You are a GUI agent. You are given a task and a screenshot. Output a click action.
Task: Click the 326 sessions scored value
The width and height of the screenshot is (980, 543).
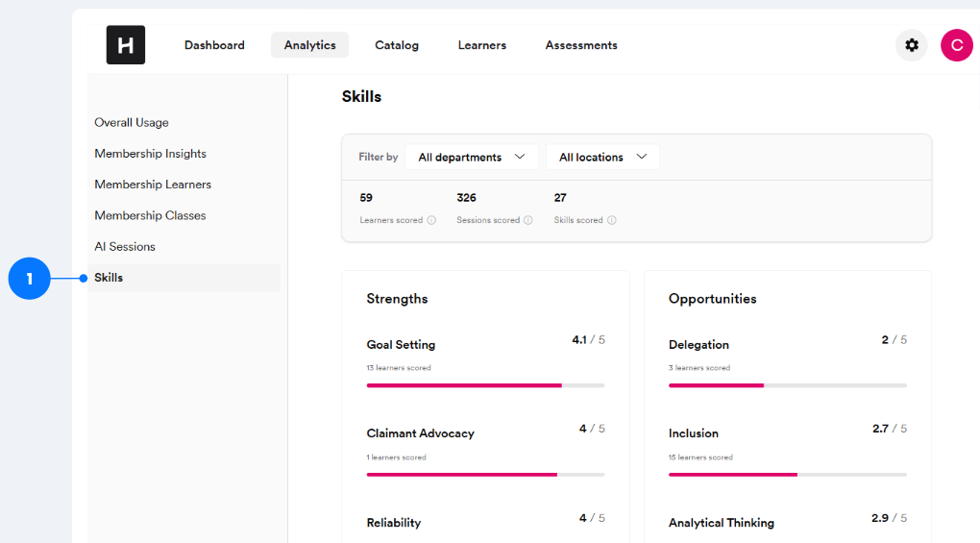coord(466,198)
